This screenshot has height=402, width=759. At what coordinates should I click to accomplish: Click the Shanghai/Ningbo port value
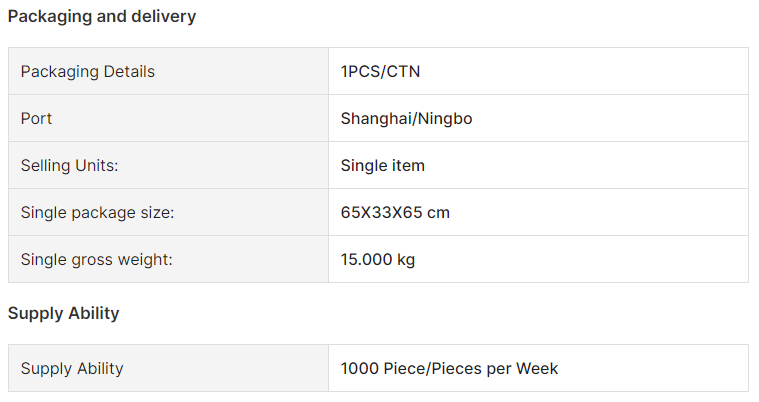(x=407, y=119)
